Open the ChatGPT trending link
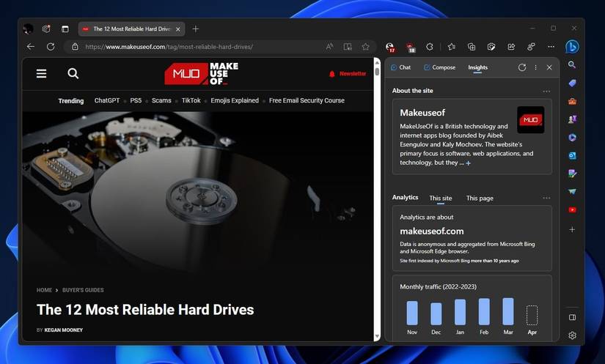The width and height of the screenshot is (605, 364). tap(107, 100)
